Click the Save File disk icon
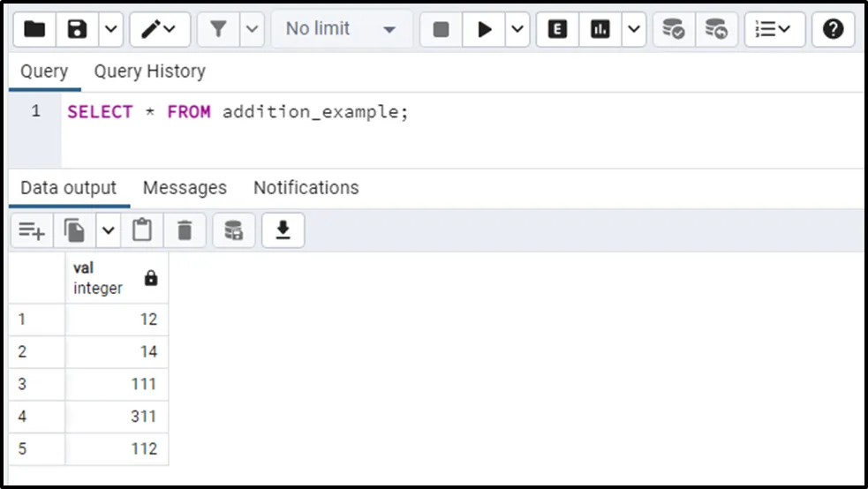The width and height of the screenshot is (868, 489). 78,29
